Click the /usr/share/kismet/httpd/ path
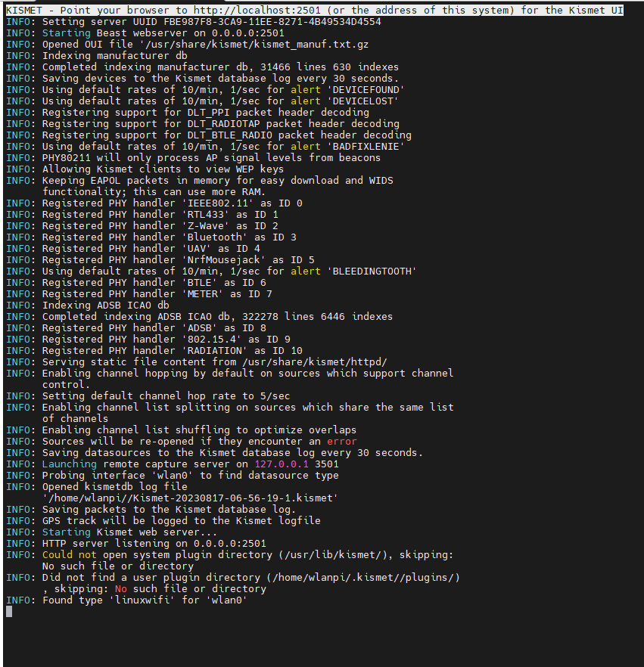 [315, 362]
